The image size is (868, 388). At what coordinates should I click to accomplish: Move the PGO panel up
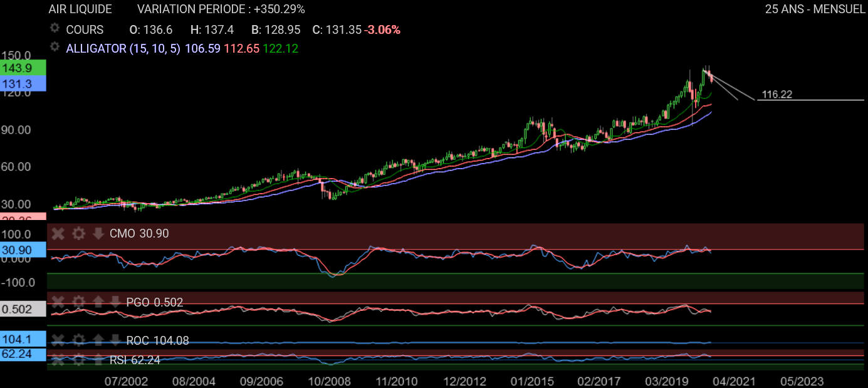coord(98,302)
